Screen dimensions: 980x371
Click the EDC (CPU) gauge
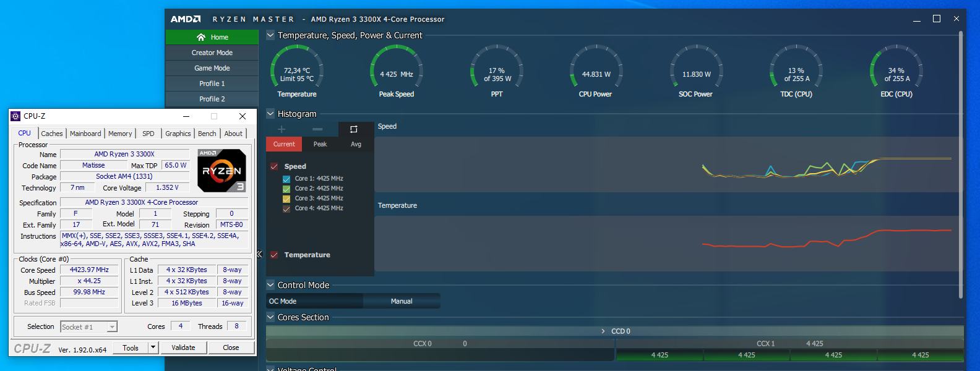point(896,72)
